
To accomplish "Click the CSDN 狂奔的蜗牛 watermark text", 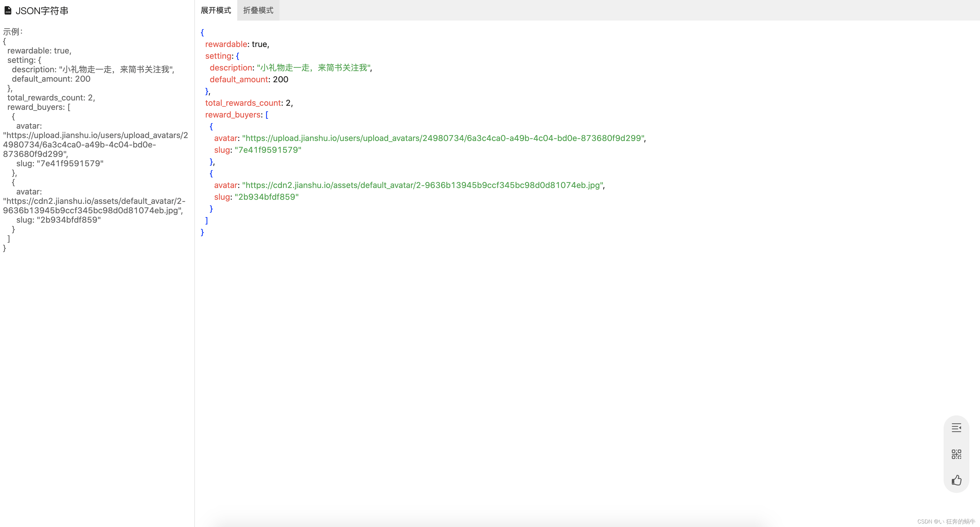I will [x=946, y=521].
